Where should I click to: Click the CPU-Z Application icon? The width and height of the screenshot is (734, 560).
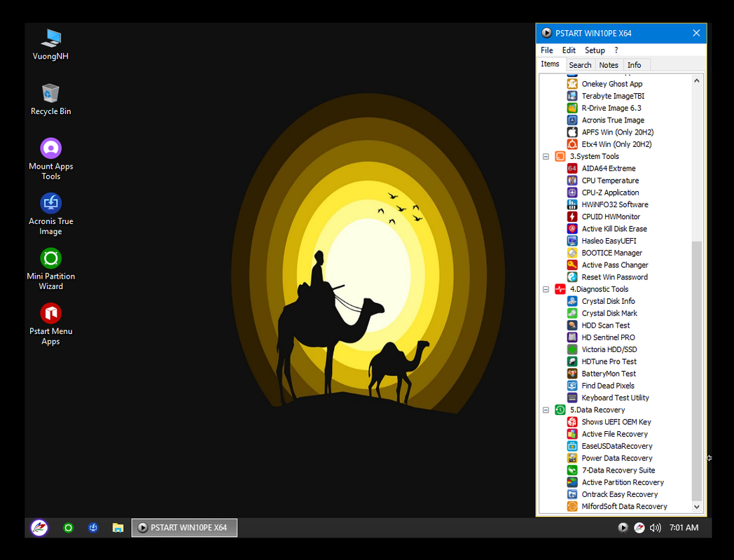[x=572, y=192]
